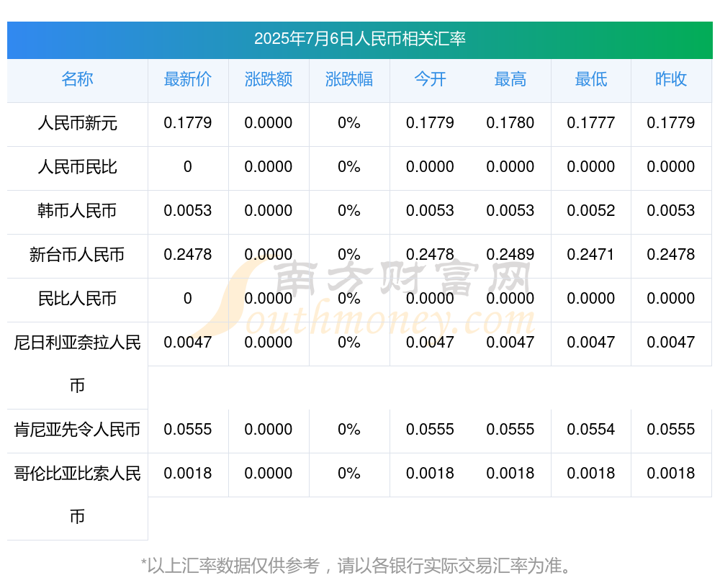Select the 人民币民比 row name
This screenshot has height=588, width=720.
(77, 167)
